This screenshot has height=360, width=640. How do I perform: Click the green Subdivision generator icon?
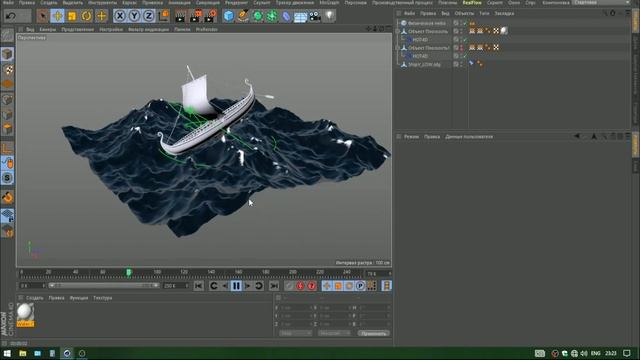[x=258, y=16]
